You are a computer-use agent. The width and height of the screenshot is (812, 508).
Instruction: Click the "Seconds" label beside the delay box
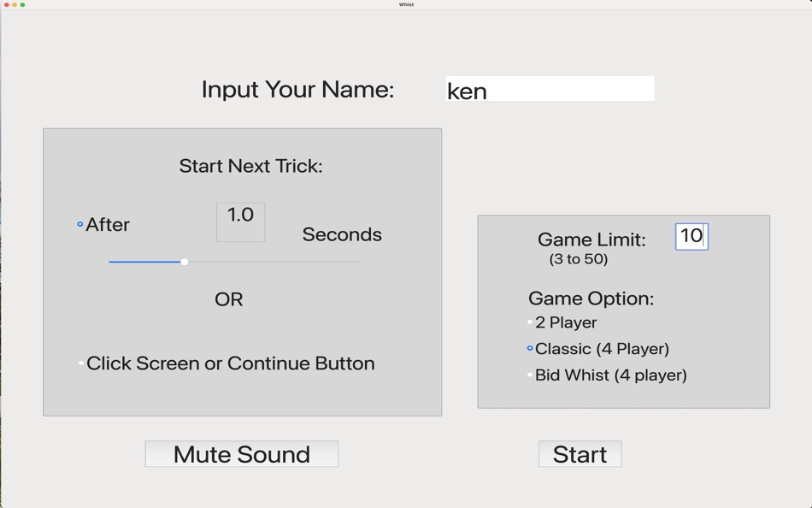pyautogui.click(x=341, y=234)
